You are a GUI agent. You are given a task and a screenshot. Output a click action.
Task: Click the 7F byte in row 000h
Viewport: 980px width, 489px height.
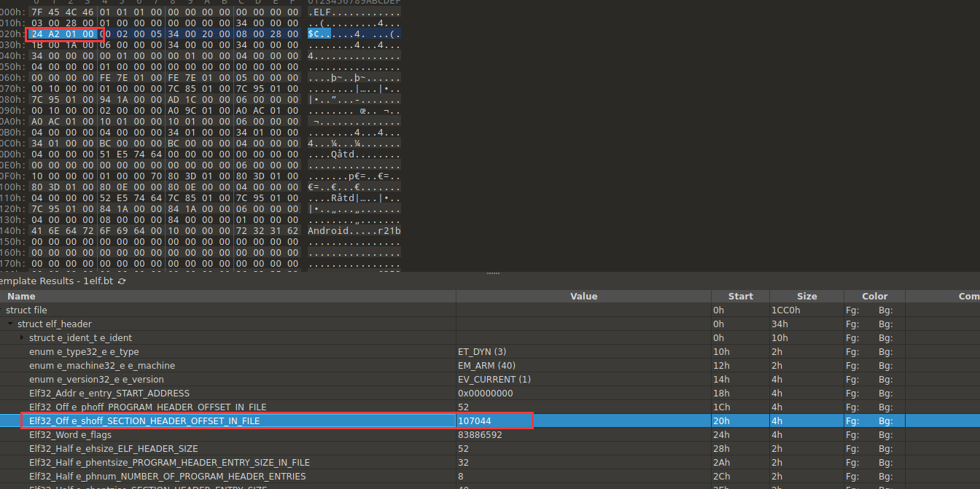click(x=36, y=12)
